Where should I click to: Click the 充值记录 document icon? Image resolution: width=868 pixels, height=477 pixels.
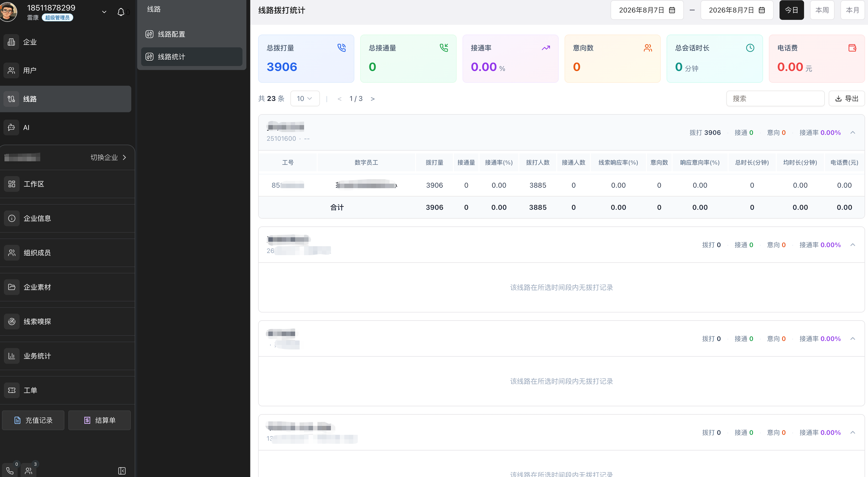(17, 420)
